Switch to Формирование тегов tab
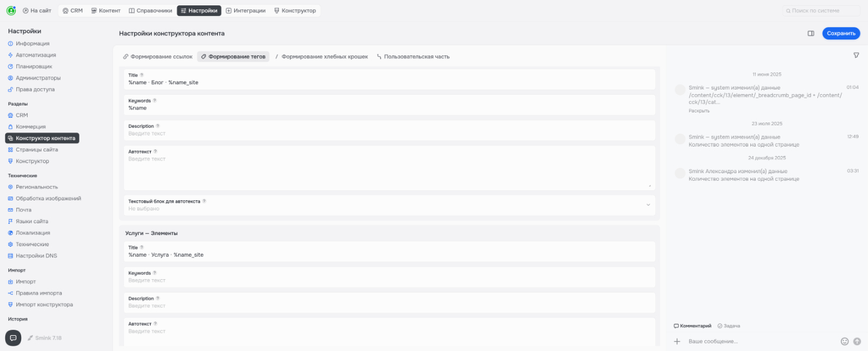868x351 pixels. (233, 57)
